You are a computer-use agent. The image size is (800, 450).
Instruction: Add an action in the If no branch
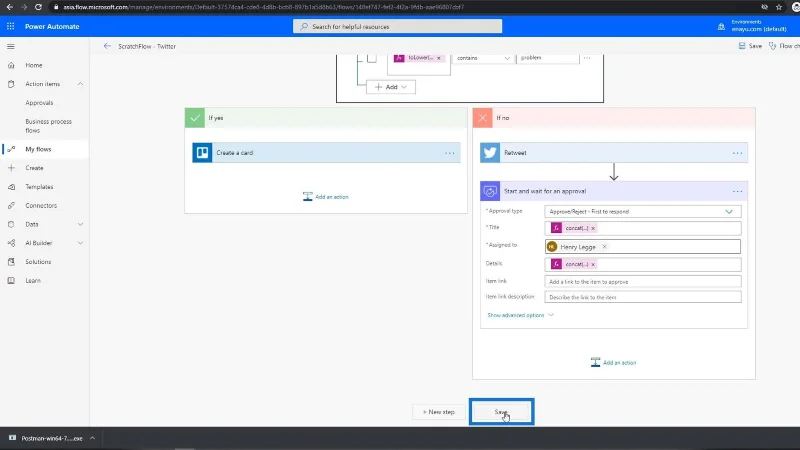[x=613, y=362]
